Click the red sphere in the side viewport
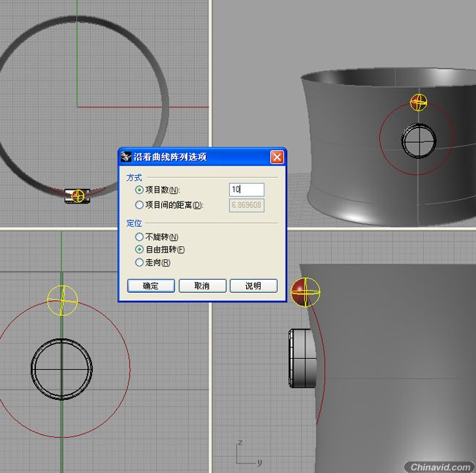Viewport: 476px width, 473px height. click(305, 291)
